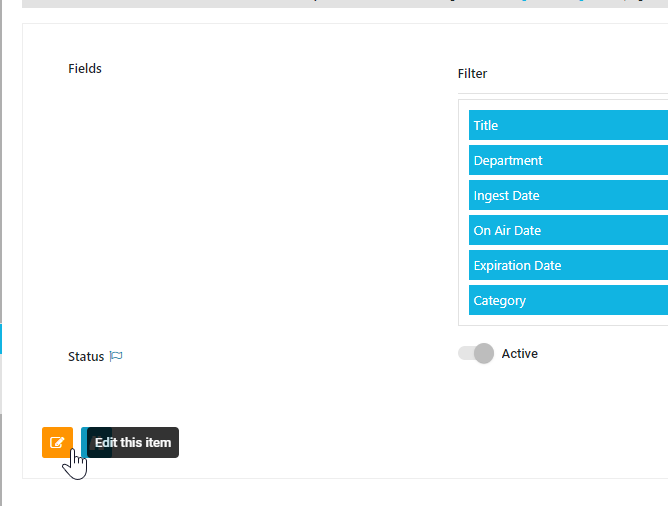Click the Active label beside the switch
The image size is (668, 506).
[519, 353]
